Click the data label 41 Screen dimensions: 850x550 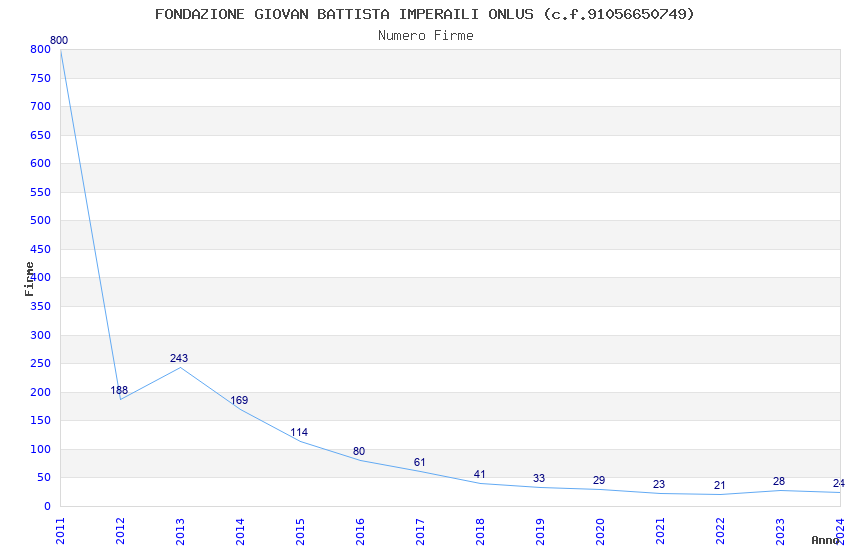(x=480, y=475)
